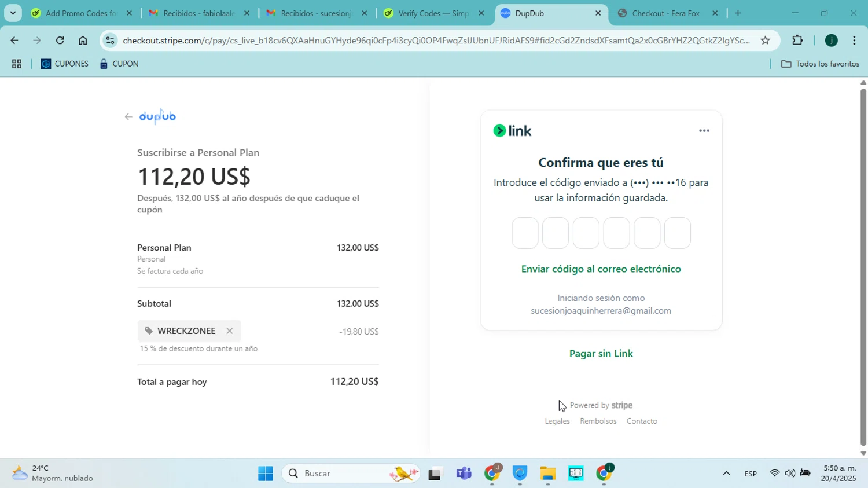Screen dimensions: 868x488
Task: Open the DupDub logo link
Action: [157, 116]
